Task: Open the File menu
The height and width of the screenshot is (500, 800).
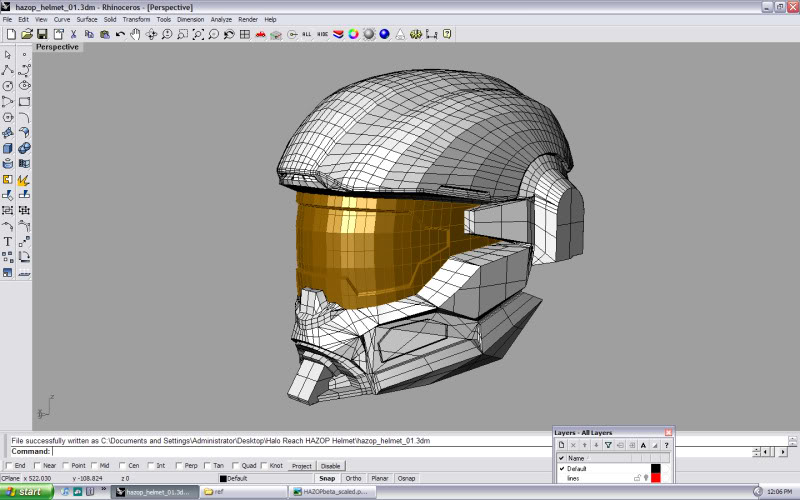Action: [7, 19]
